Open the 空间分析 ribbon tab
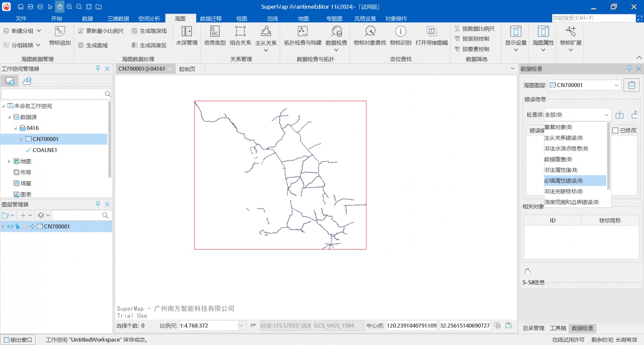This screenshot has width=644, height=345. tap(149, 18)
